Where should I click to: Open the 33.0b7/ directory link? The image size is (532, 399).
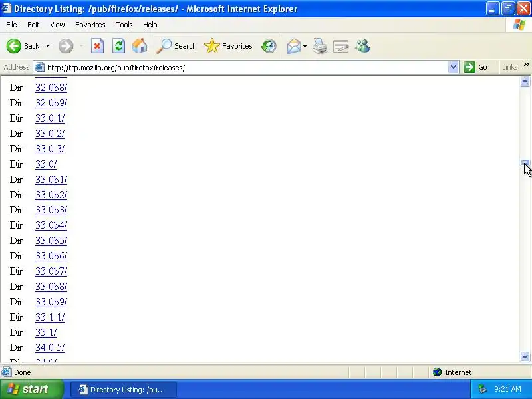click(51, 271)
